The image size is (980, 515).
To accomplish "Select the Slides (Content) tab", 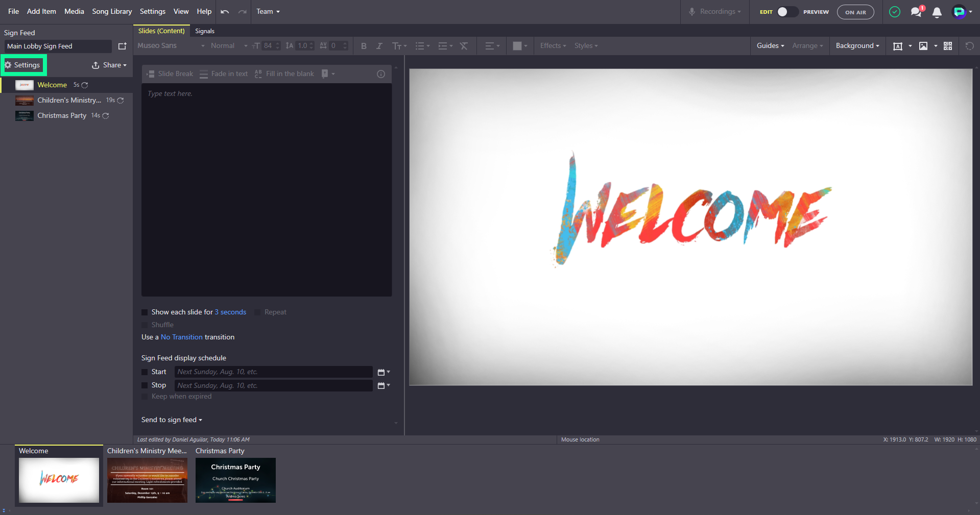I will point(161,31).
